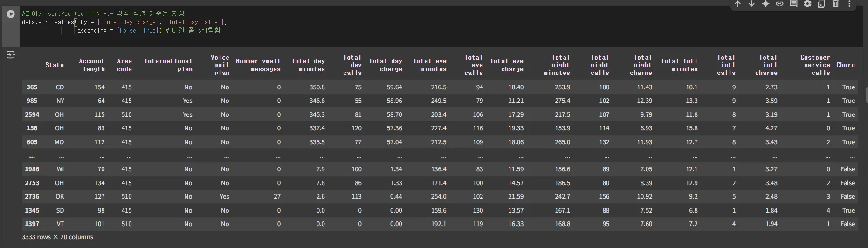Select row index 365

(x=32, y=87)
